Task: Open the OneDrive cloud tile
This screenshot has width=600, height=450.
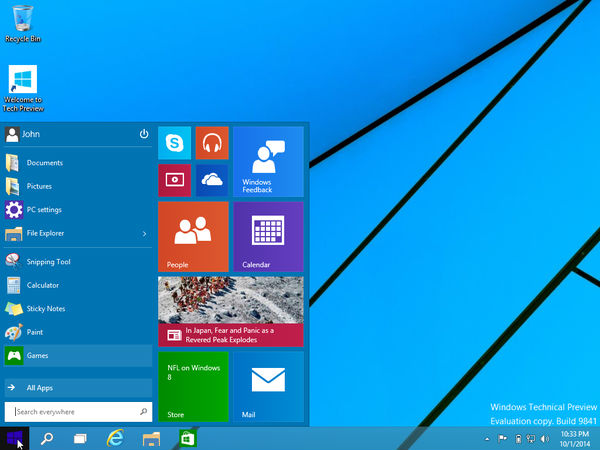Action: pyautogui.click(x=212, y=180)
